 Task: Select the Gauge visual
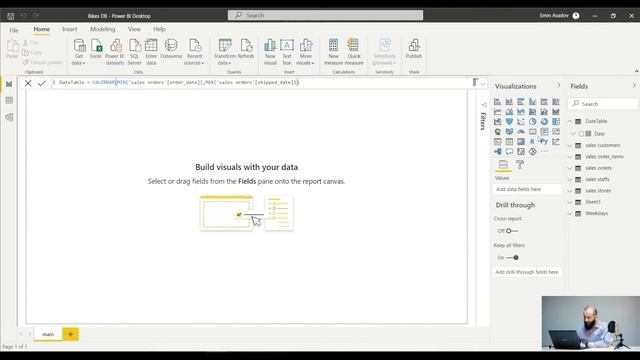click(x=521, y=131)
